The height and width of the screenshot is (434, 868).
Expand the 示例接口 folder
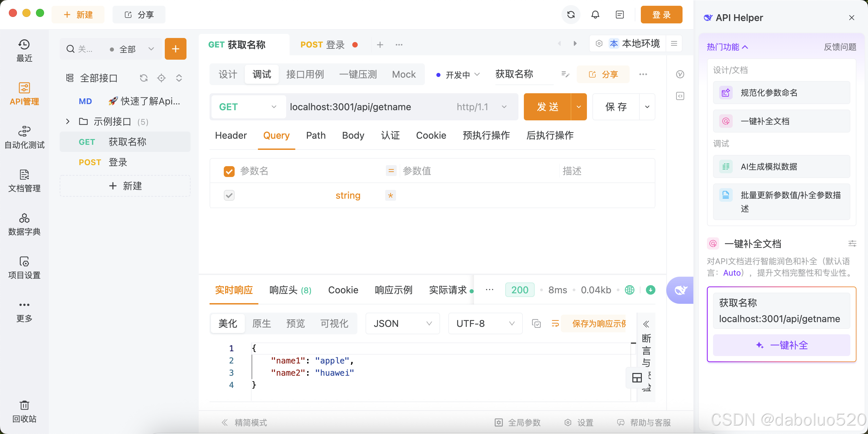coord(68,121)
